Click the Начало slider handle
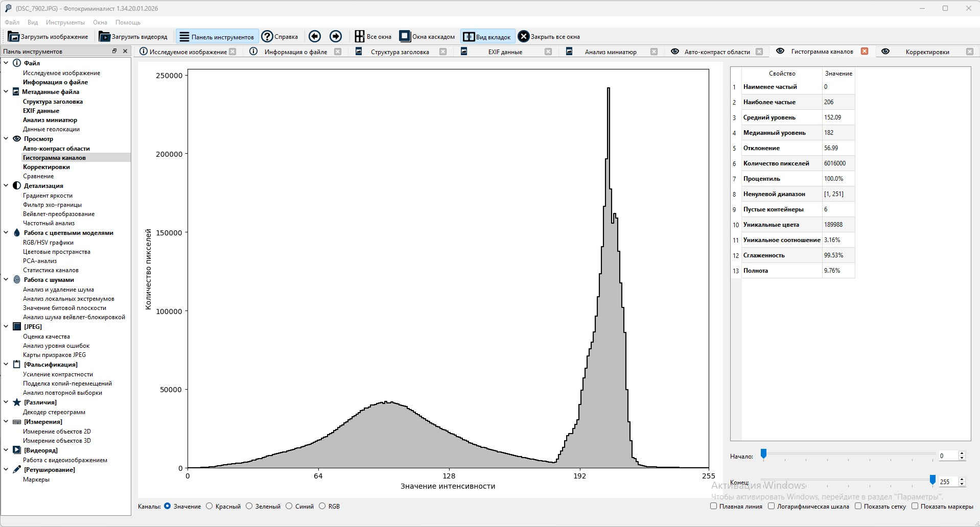The image size is (980, 527). [764, 453]
